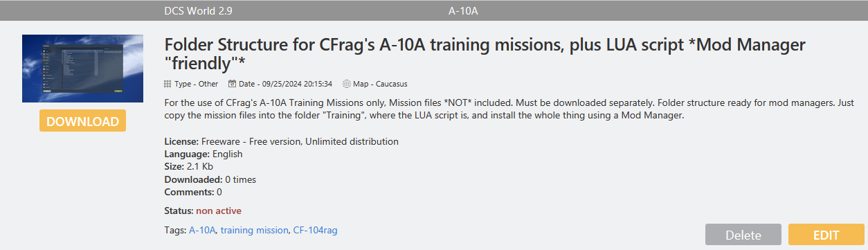Viewport: 868px width, 250px height.
Task: Click the Comments count line
Action: pos(193,192)
